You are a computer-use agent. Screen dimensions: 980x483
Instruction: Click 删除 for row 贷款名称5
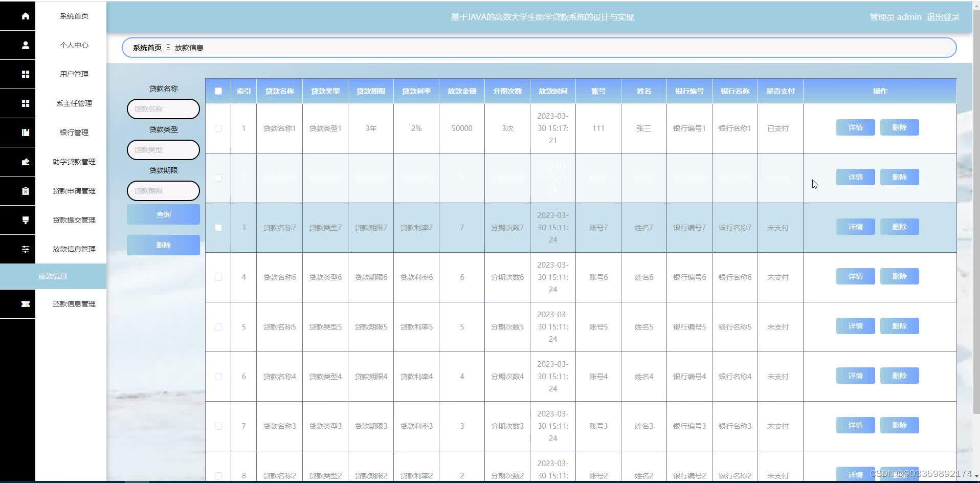pos(899,326)
